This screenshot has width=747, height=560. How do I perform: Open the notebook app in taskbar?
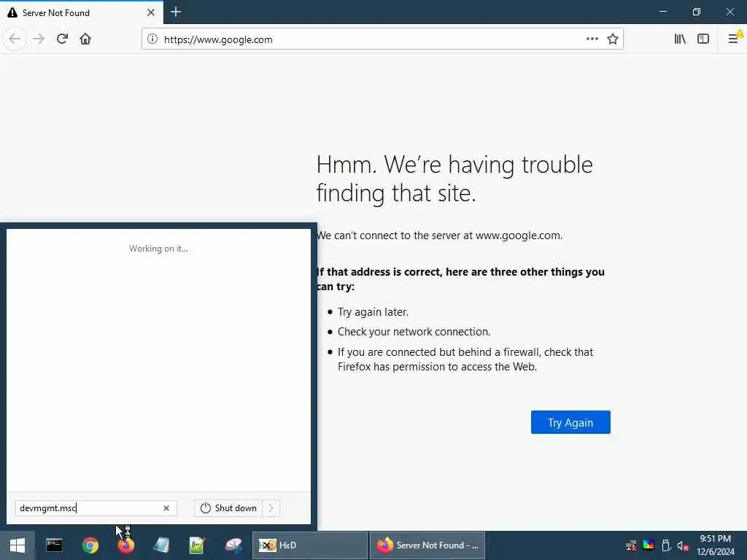[x=161, y=545]
